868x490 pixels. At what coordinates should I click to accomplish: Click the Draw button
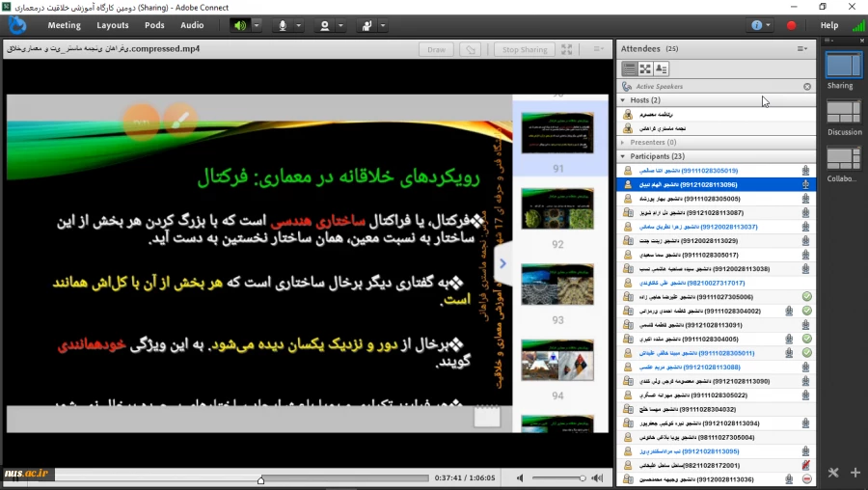(436, 49)
